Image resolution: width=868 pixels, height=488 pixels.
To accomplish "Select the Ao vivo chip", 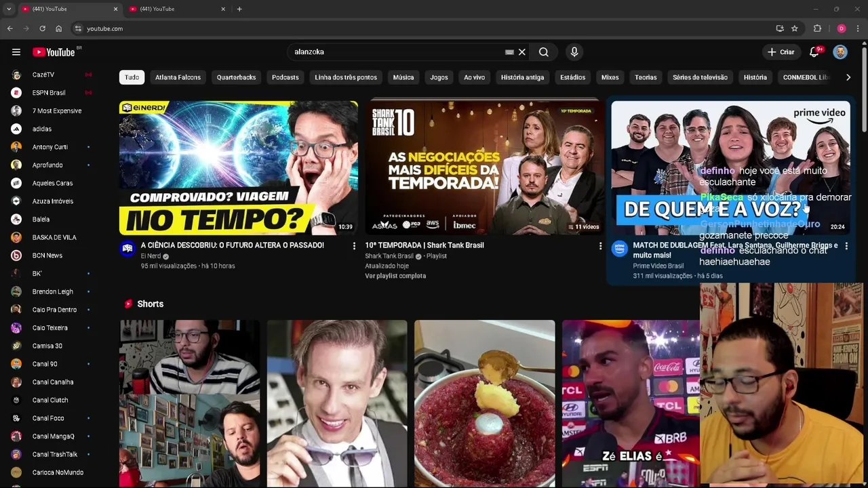I will click(474, 77).
